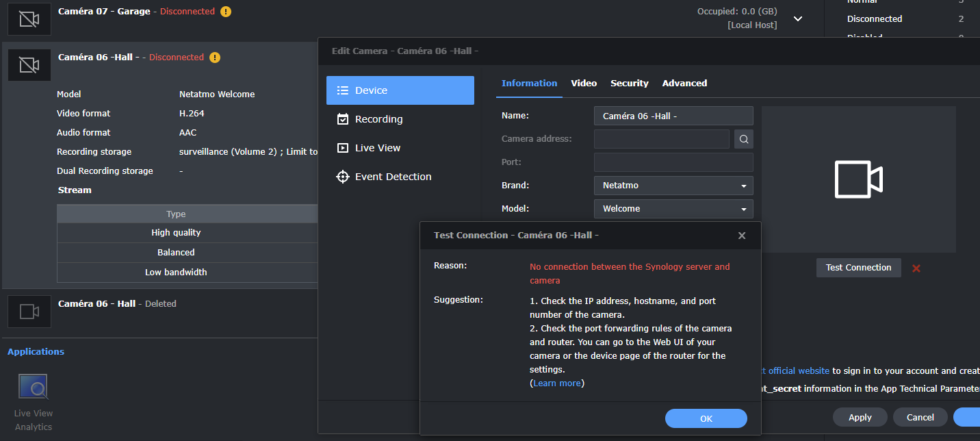Click the search icon beside Camera address
The image size is (980, 441).
(744, 140)
